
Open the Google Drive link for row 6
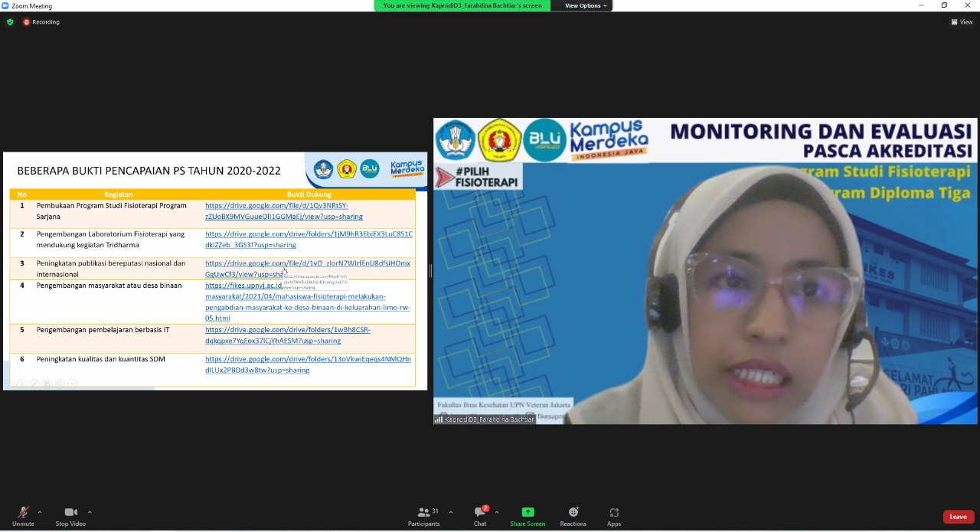[308, 364]
